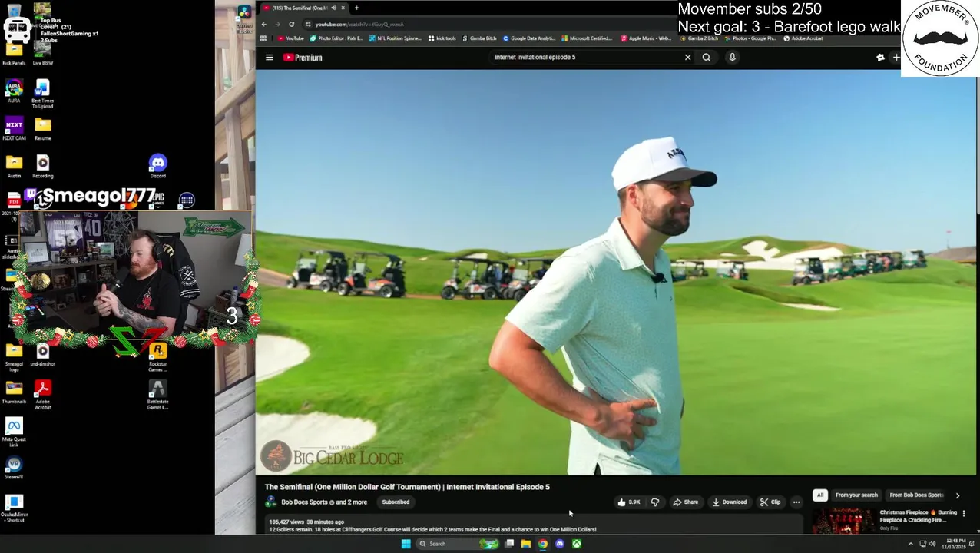Screen dimensions: 980x553
Task: Open the Windows Start menu
Action: click(x=406, y=544)
